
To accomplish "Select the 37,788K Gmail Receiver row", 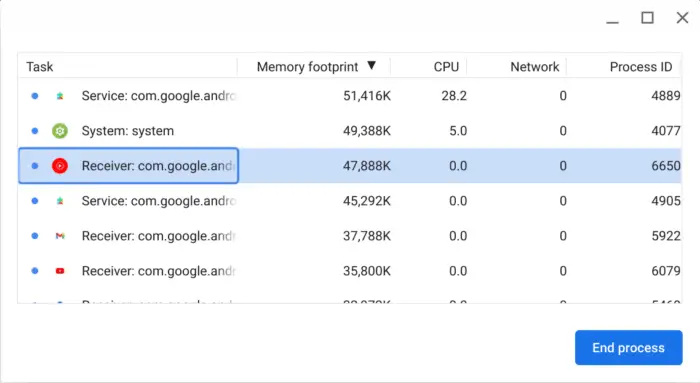I will click(x=350, y=236).
